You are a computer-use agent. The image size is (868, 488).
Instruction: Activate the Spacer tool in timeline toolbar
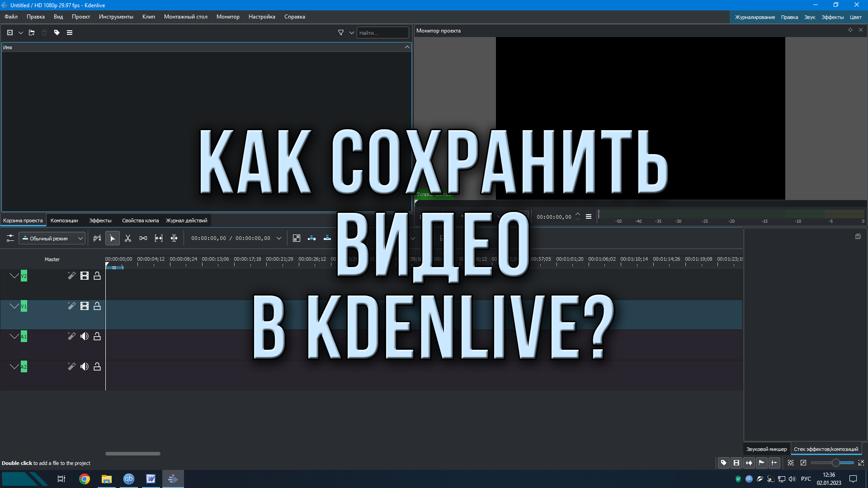143,238
